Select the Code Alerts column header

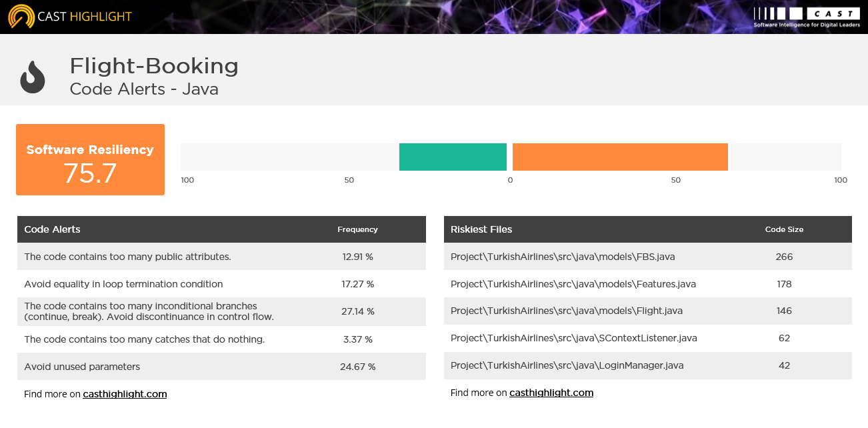pyautogui.click(x=52, y=229)
